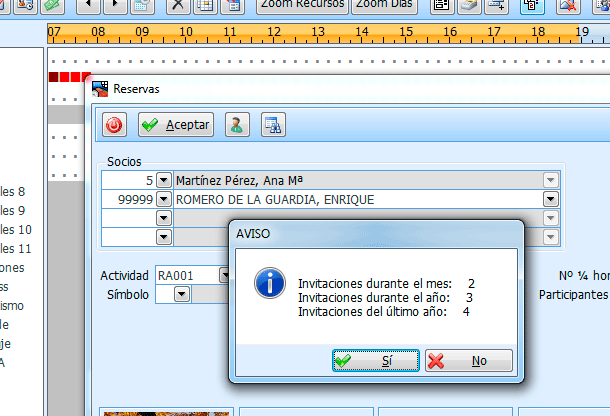Open the search form icon beside the person icon

click(272, 125)
